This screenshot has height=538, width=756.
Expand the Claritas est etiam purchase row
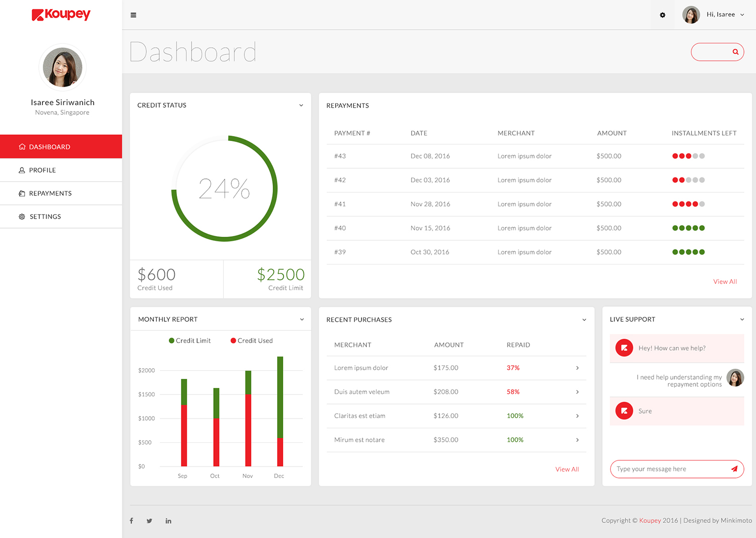pyautogui.click(x=577, y=416)
